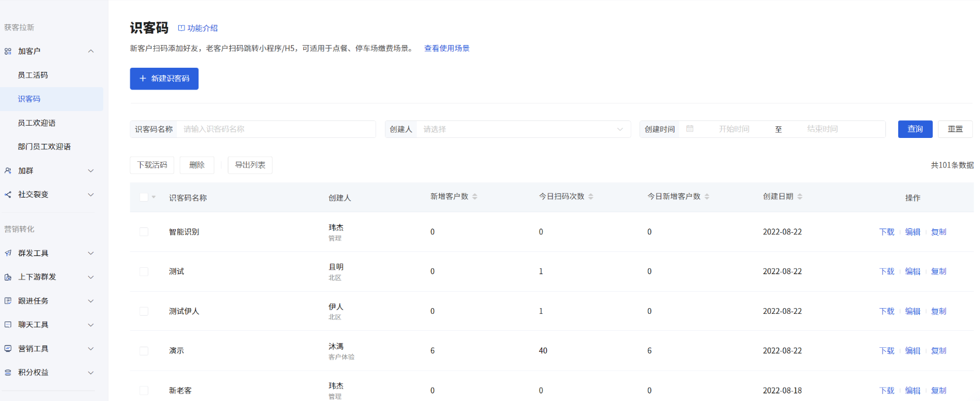Sort by 创建日期 column arrows
The image size is (980, 401).
[800, 197]
